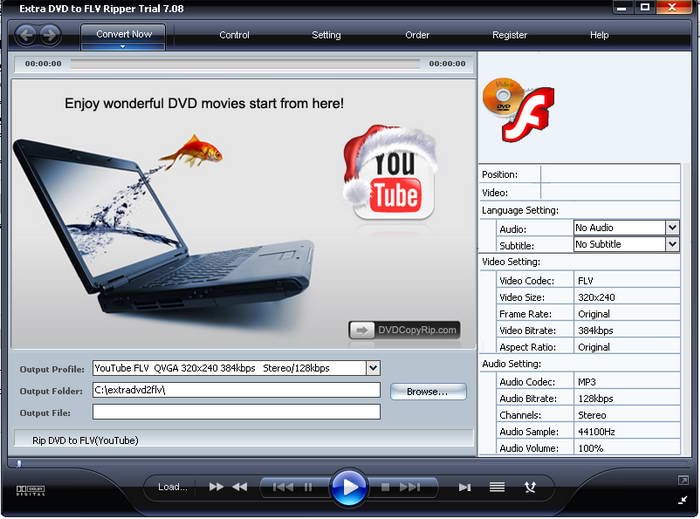Click the DVD to Flash logo icon
This screenshot has width=700, height=519.
tap(519, 110)
